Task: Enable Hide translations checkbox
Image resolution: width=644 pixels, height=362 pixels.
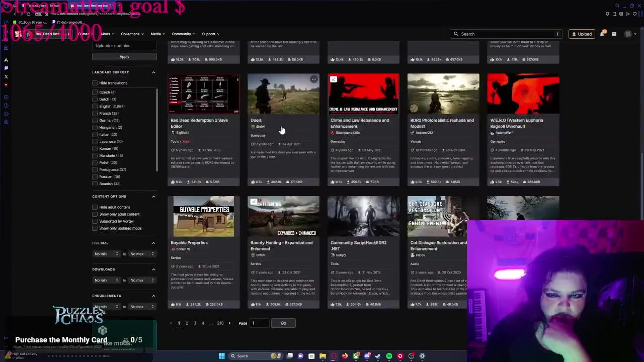Action: (95, 83)
